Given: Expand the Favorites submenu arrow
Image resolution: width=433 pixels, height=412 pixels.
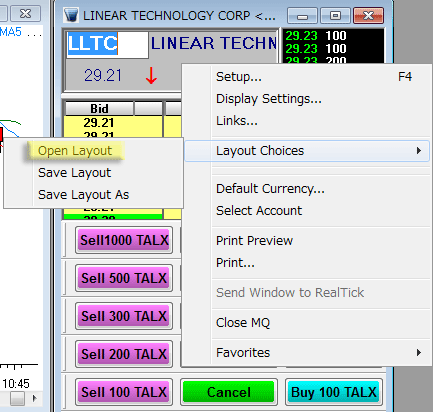Looking at the screenshot, I should pos(419,353).
